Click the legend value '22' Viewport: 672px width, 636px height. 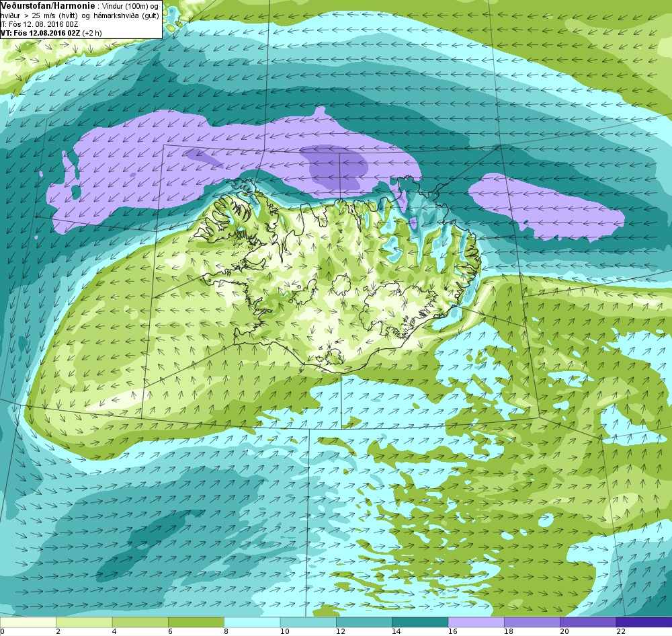coord(620,631)
